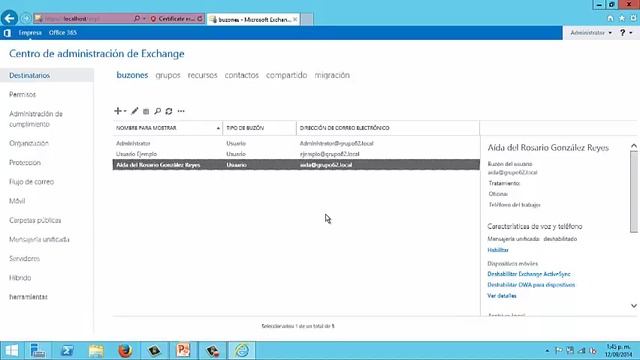Sort by NOMBRE PARA MOSTRAR column header
640x360 pixels.
tap(168, 128)
